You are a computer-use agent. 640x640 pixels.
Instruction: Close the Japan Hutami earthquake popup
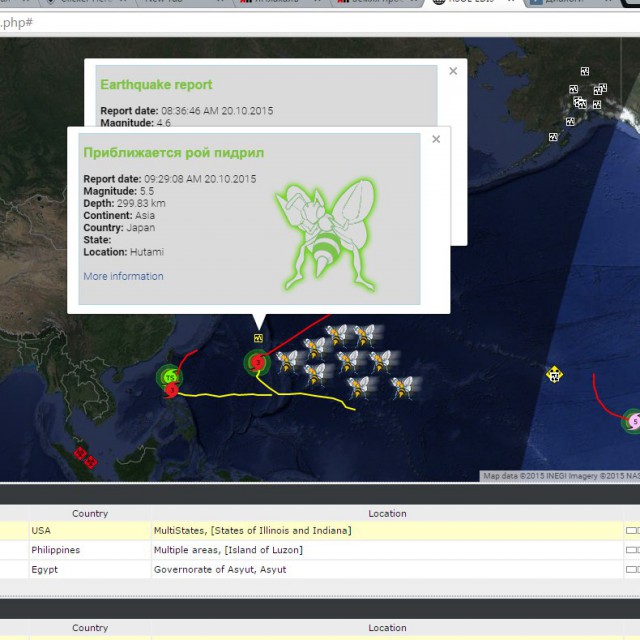click(x=436, y=139)
